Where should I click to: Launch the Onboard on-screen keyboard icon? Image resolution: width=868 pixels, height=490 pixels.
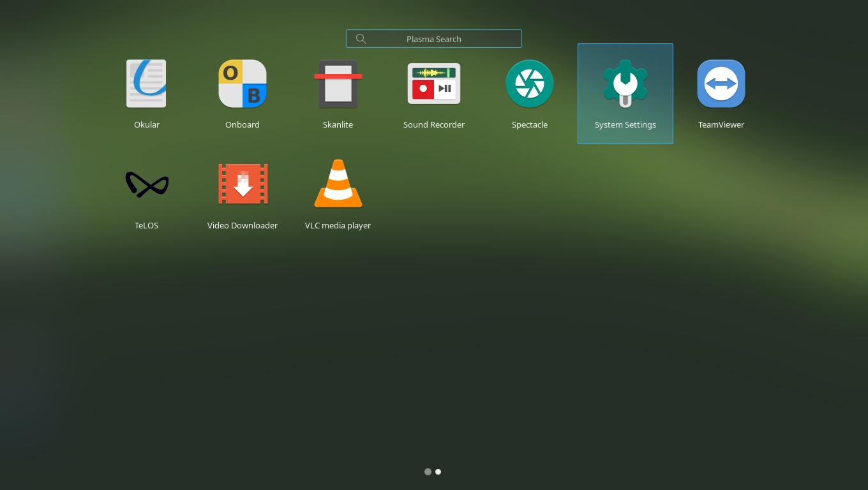pyautogui.click(x=243, y=84)
